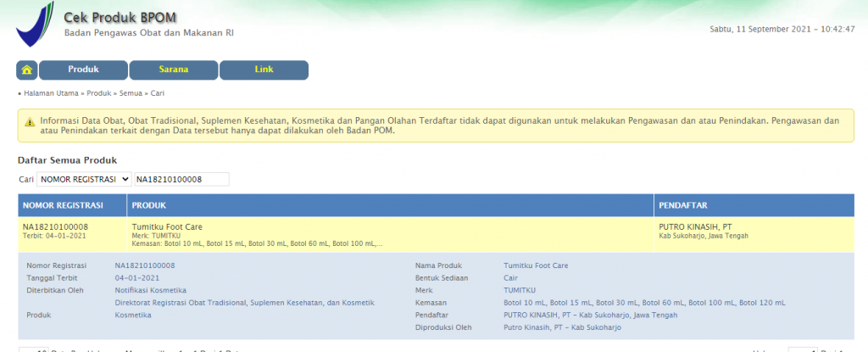Open the Sarana menu
Screen dimensions: 868x352
pos(174,70)
